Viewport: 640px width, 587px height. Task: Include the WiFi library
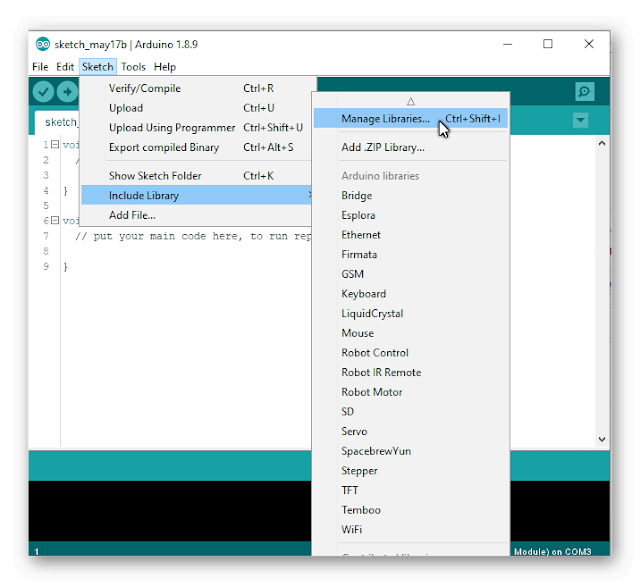pos(410,529)
